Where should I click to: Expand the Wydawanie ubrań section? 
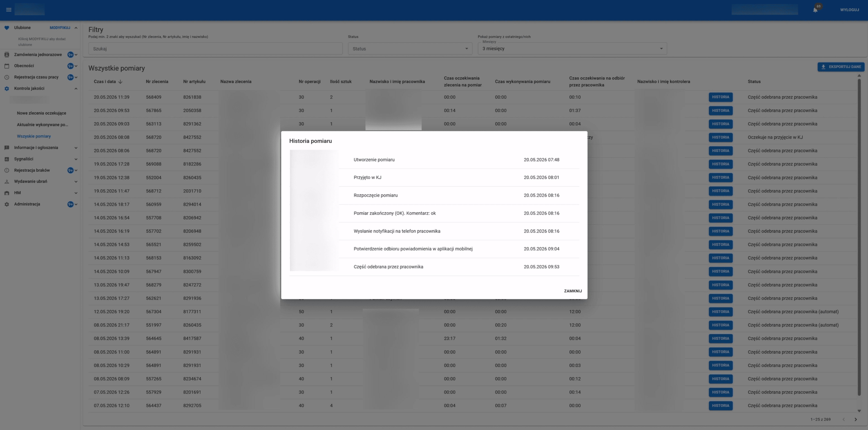(76, 181)
